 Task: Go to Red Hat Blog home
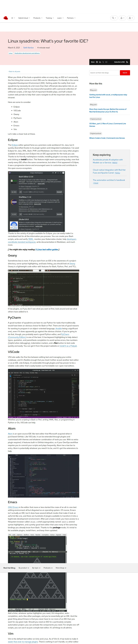(x=9, y=568)
